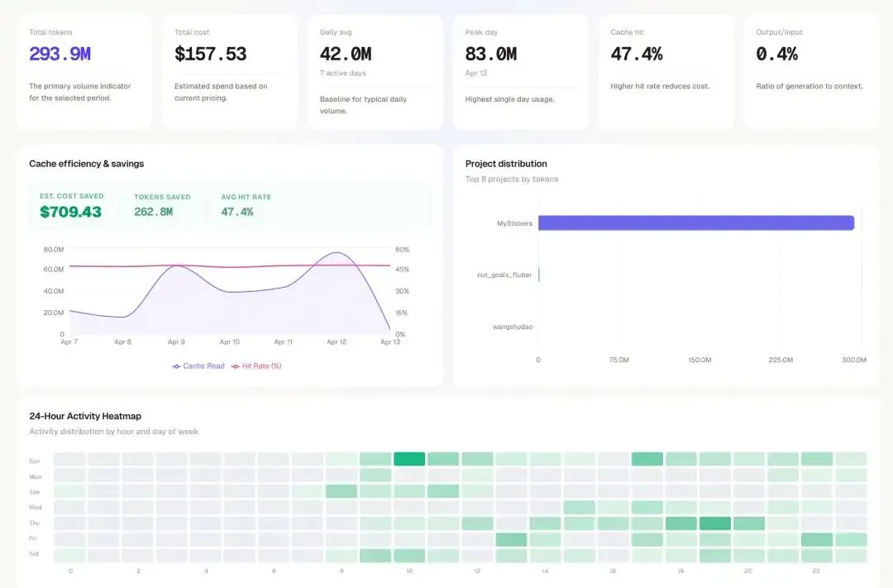Screen dimensions: 893x588
Task: Click the 300.0M axis label
Action: [x=854, y=360]
